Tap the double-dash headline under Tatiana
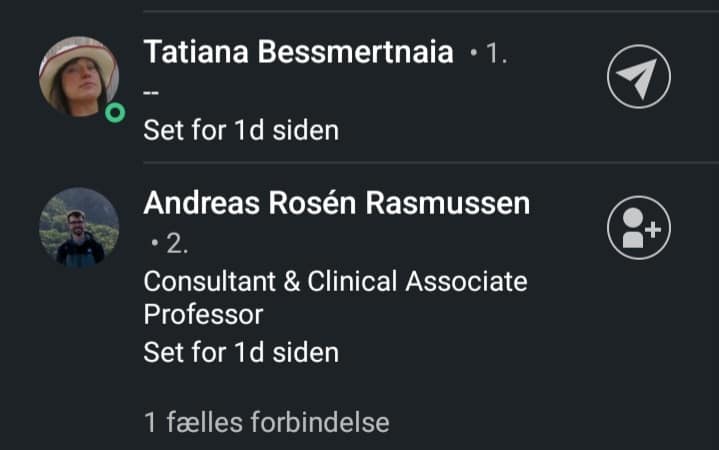The image size is (719, 450). pyautogui.click(x=151, y=92)
